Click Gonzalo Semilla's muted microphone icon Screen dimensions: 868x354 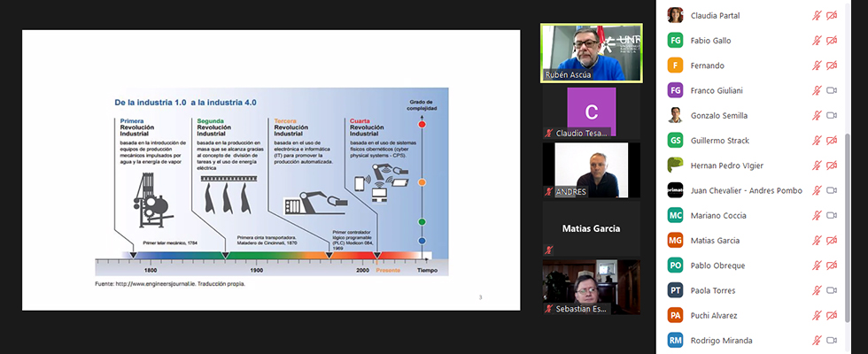coord(817,115)
